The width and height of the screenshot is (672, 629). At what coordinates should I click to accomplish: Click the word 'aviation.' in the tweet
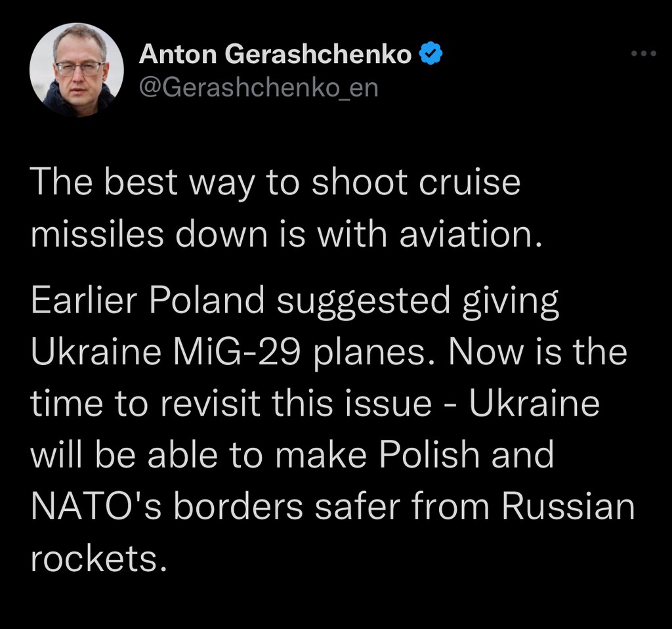[x=471, y=235]
